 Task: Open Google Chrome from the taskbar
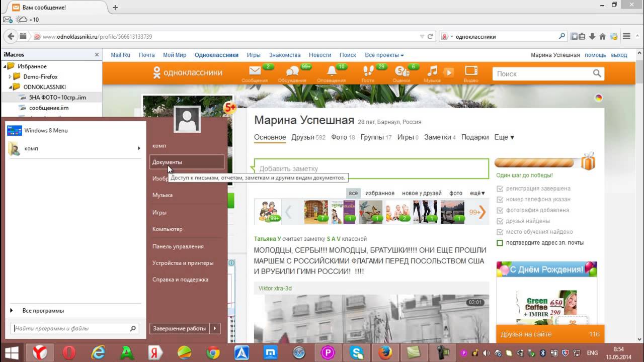coord(213,353)
